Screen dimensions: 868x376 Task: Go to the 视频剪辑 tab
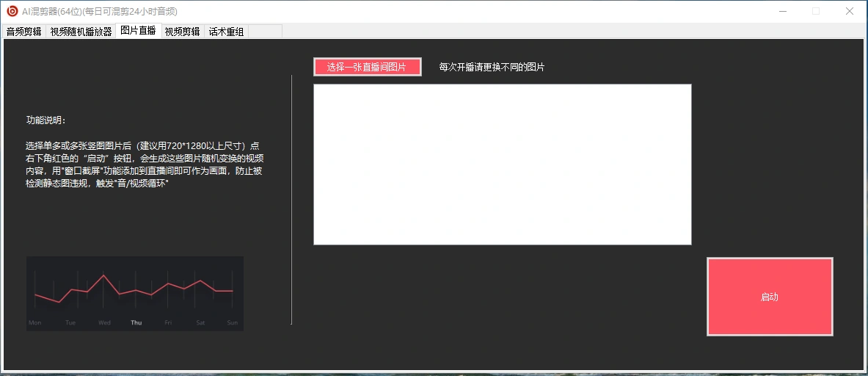(182, 32)
